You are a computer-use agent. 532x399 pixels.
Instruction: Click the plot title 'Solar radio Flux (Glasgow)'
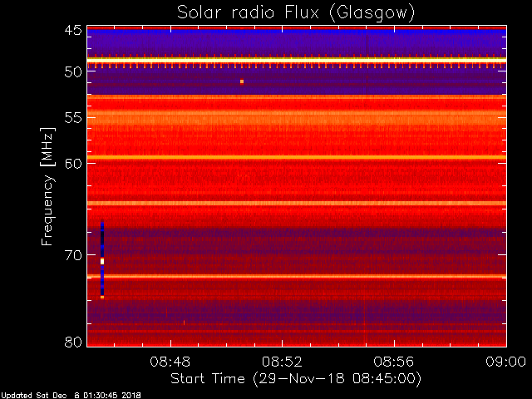(x=296, y=13)
